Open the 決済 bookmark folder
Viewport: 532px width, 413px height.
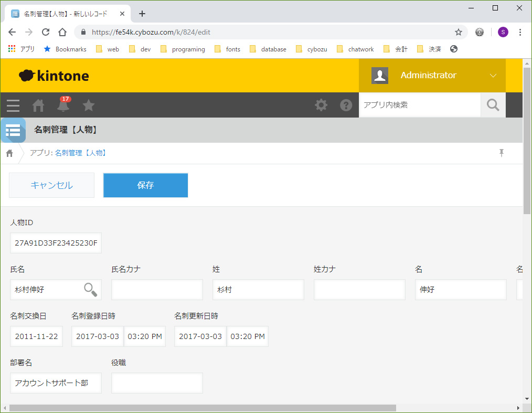pyautogui.click(x=429, y=49)
